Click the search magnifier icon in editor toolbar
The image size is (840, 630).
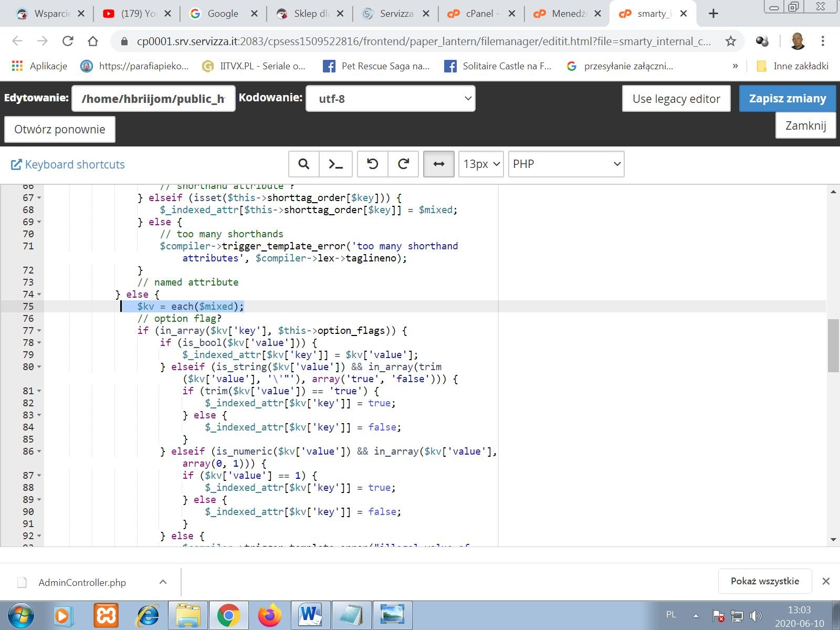pos(303,164)
